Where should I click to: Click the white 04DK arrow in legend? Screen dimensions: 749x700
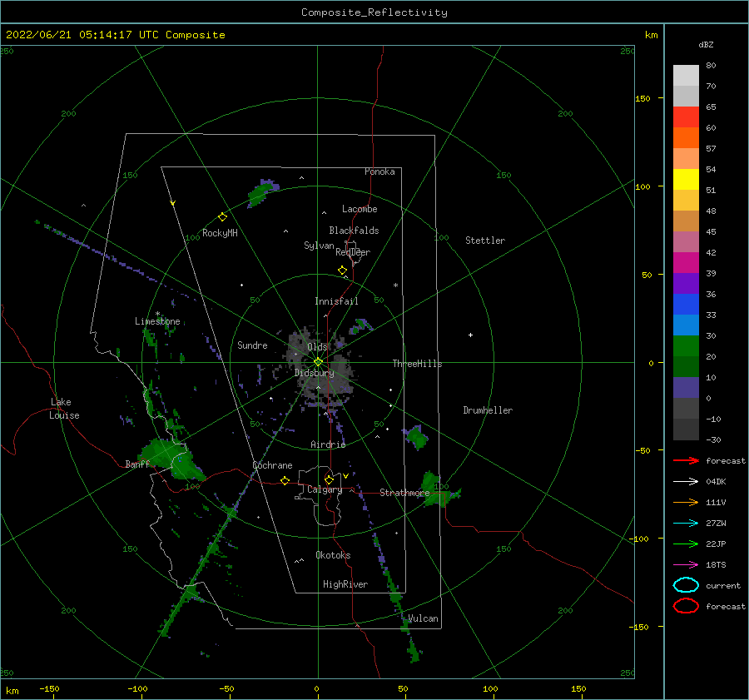coord(686,481)
